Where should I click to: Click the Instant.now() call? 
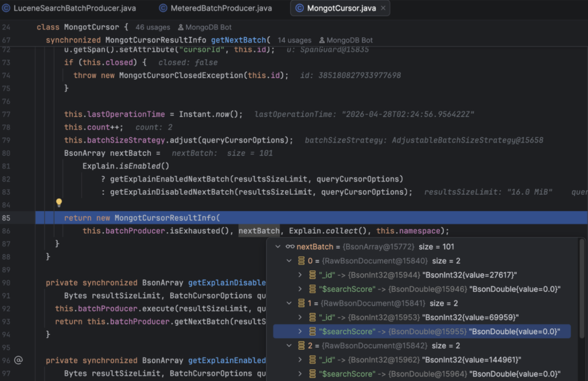click(210, 114)
